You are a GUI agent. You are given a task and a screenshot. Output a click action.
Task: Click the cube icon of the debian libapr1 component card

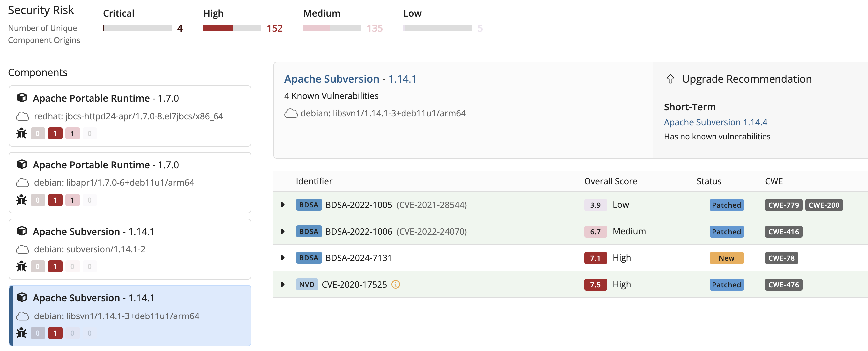coord(22,164)
